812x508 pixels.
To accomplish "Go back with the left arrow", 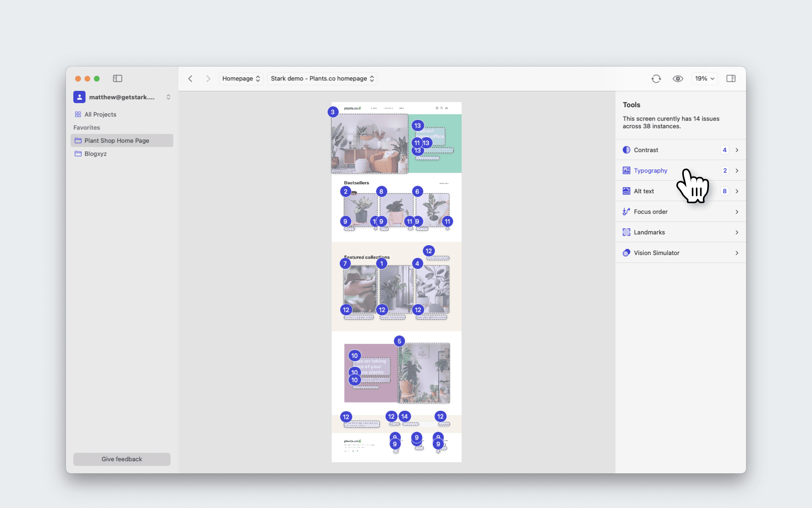I will [190, 78].
